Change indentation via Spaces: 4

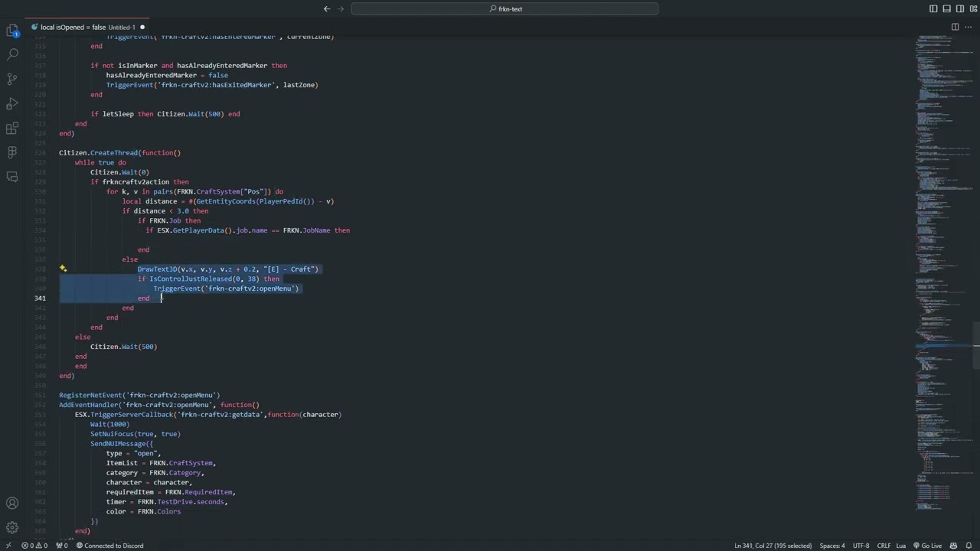tap(832, 546)
